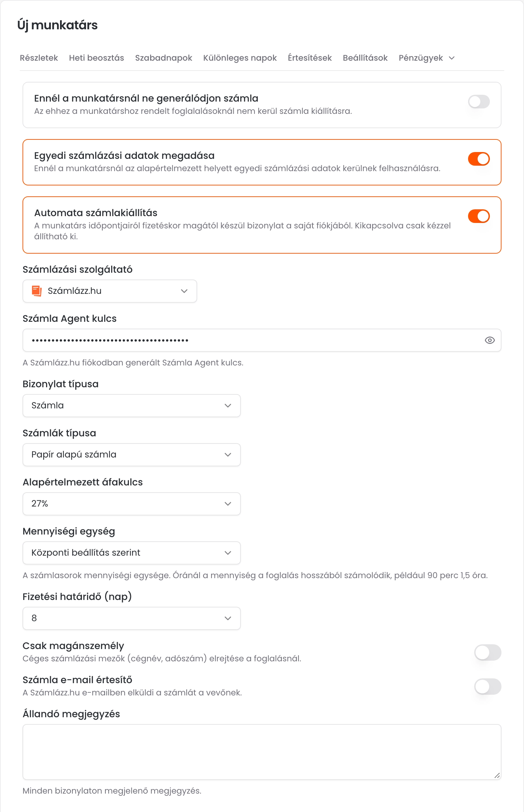
Task: Click the Számlázz.hu orange invoice icon
Action: point(37,291)
